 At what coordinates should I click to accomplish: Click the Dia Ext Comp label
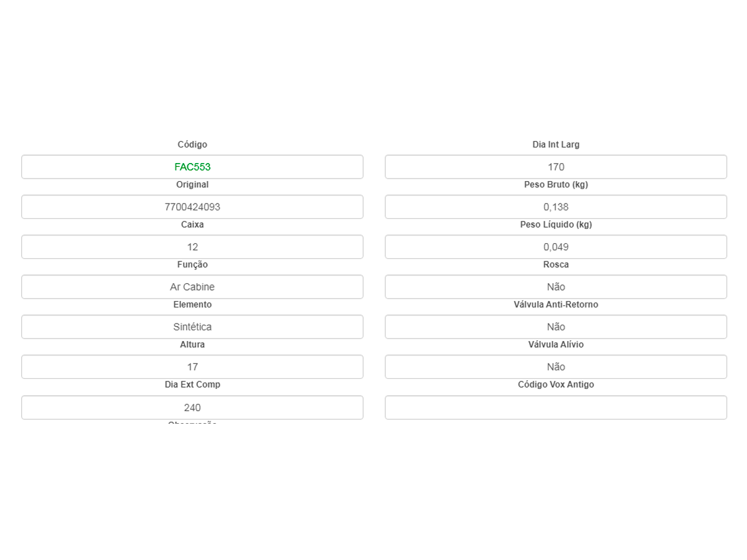point(192,385)
